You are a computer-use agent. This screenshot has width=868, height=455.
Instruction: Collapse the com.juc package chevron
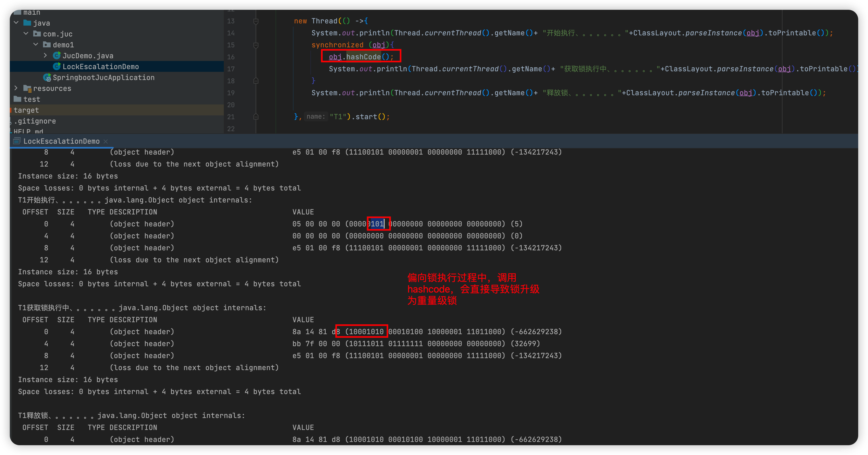click(26, 33)
